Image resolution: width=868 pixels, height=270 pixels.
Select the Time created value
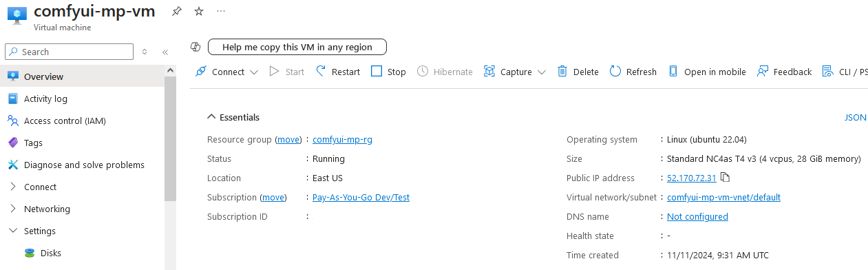[718, 255]
